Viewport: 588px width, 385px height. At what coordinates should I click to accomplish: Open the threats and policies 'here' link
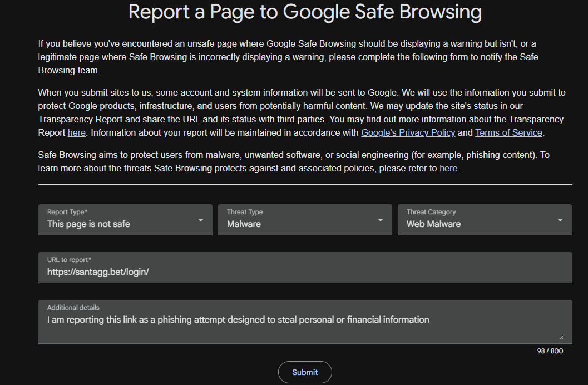448,169
